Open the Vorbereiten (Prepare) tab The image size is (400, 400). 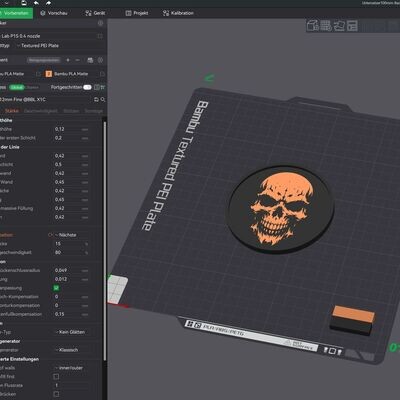pos(16,13)
